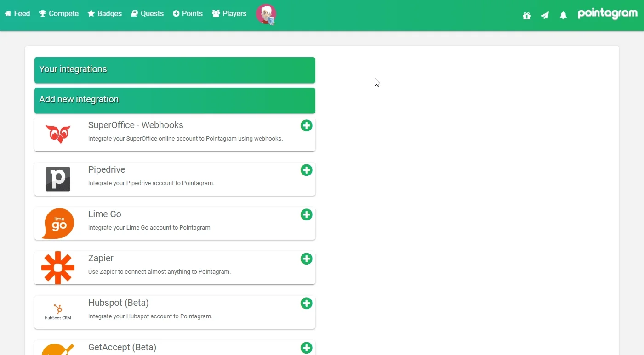This screenshot has width=644, height=355.
Task: Add the Pipedrive integration
Action: point(306,170)
